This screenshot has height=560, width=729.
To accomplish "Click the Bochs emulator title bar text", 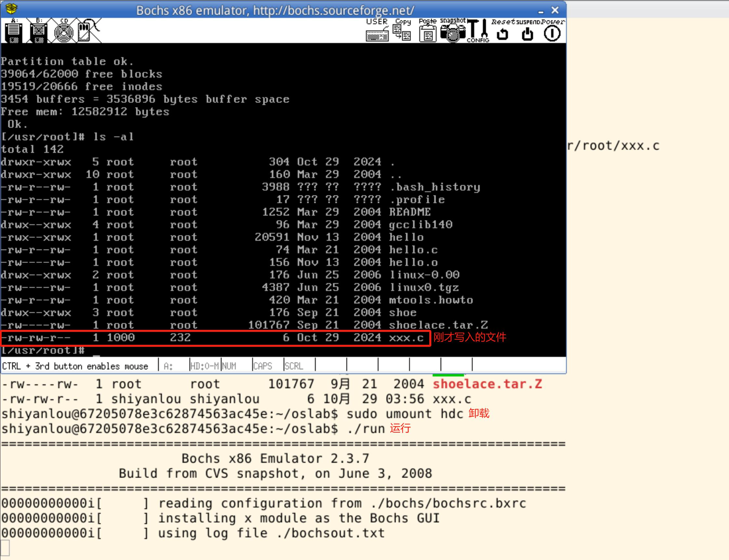I will pos(275,11).
